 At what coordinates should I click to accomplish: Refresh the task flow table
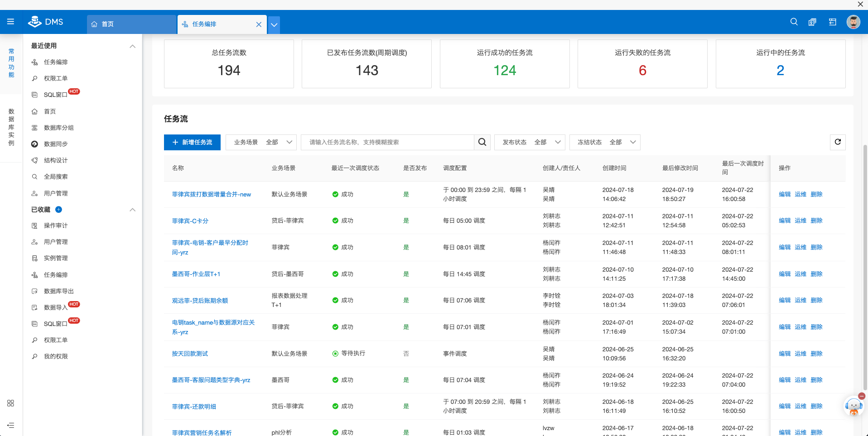pyautogui.click(x=838, y=142)
